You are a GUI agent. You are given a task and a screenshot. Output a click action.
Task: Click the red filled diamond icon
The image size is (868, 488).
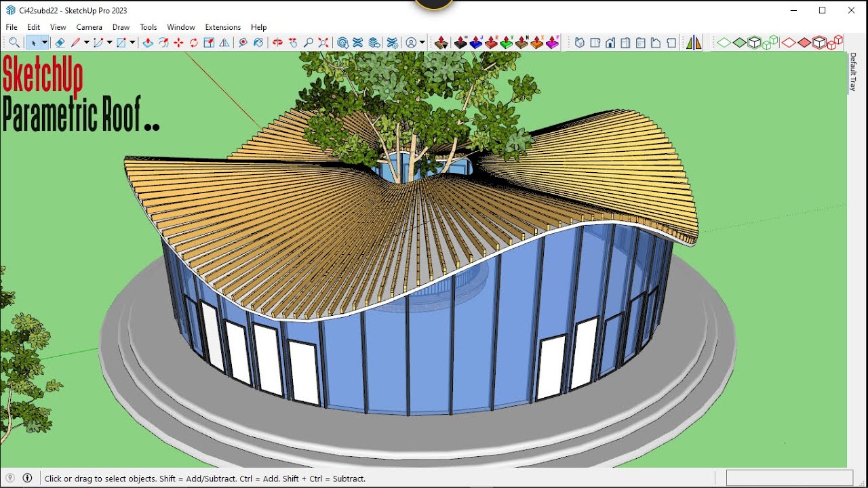[804, 43]
